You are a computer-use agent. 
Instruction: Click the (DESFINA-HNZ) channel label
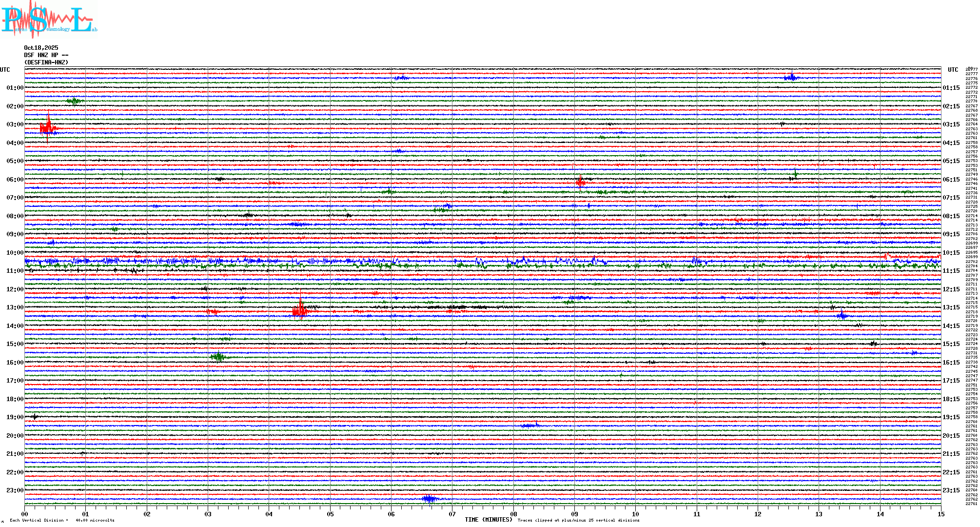[x=46, y=62]
